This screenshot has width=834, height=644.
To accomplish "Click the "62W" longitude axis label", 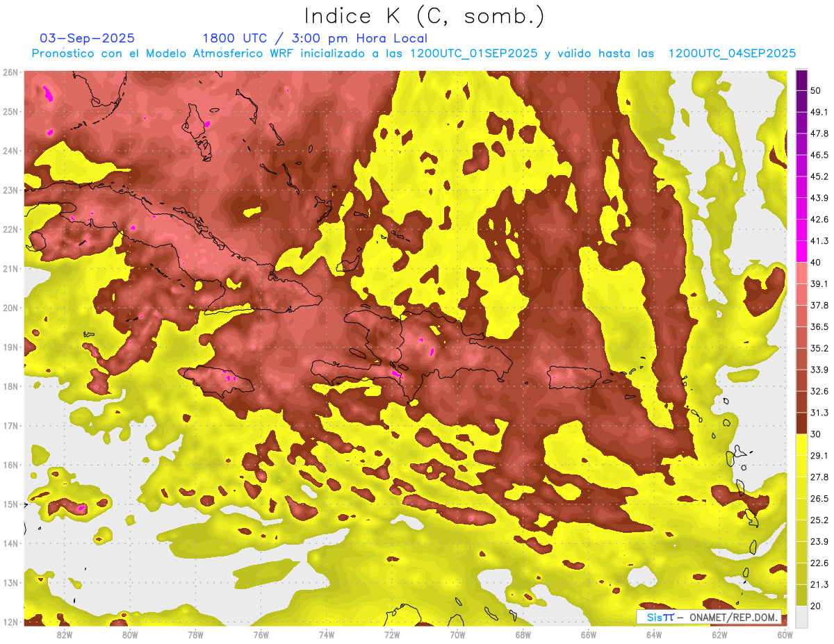I will pos(719,635).
